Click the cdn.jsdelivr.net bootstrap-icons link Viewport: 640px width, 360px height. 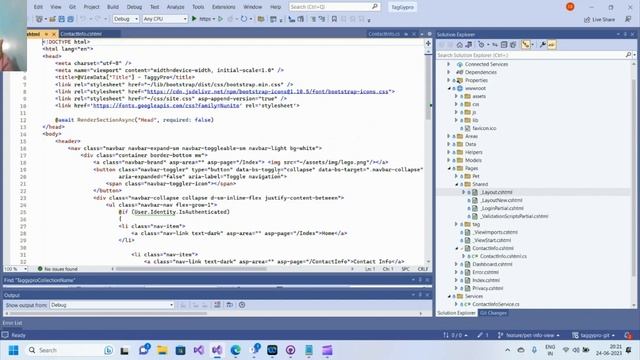tap(267, 91)
